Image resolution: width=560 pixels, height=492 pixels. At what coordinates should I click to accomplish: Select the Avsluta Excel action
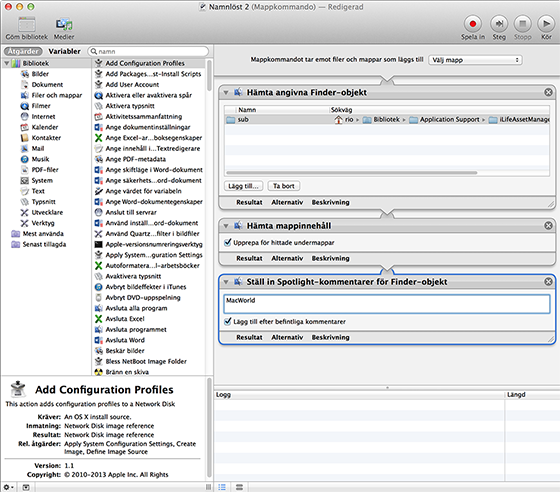point(125,319)
